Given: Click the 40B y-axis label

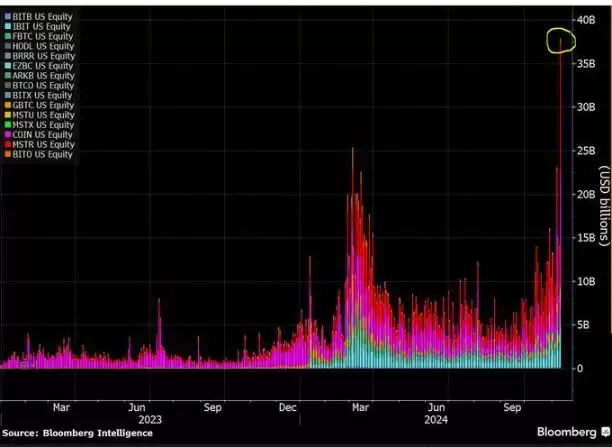Looking at the screenshot, I should pos(585,21).
